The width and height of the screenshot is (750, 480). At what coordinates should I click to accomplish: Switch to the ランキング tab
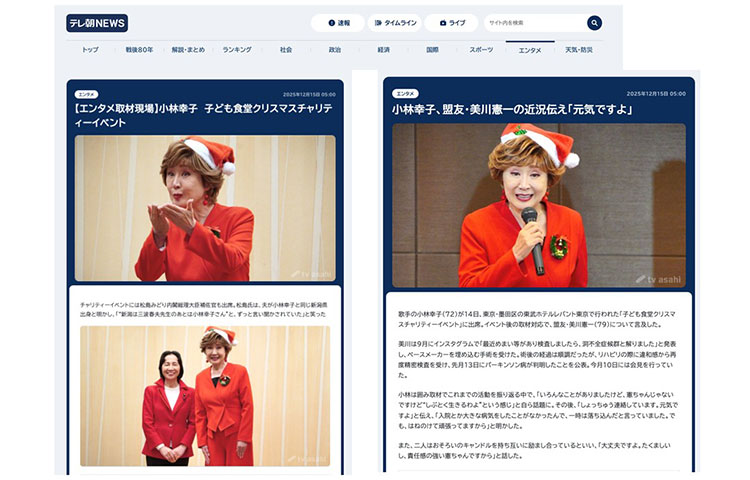click(237, 49)
